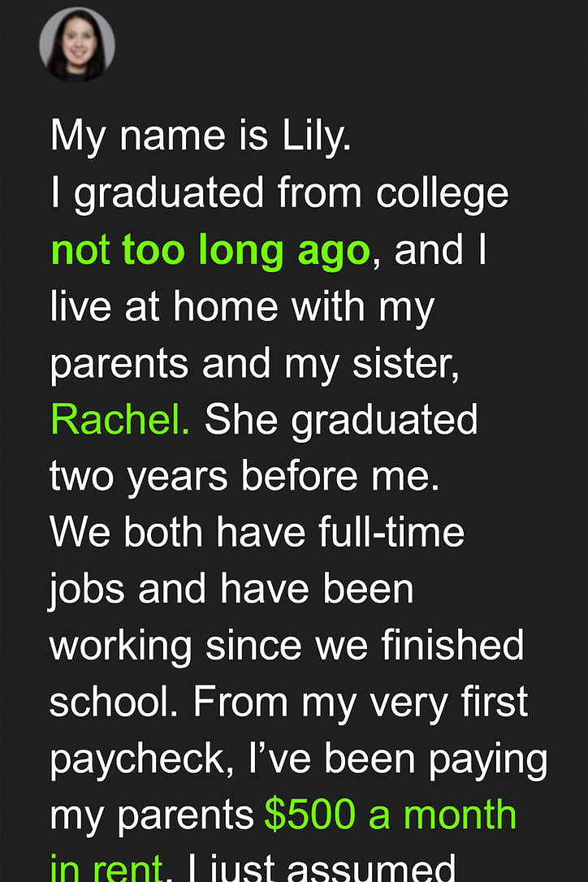The width and height of the screenshot is (588, 882).
Task: Click the line "school. From my very first"
Action: (x=288, y=703)
